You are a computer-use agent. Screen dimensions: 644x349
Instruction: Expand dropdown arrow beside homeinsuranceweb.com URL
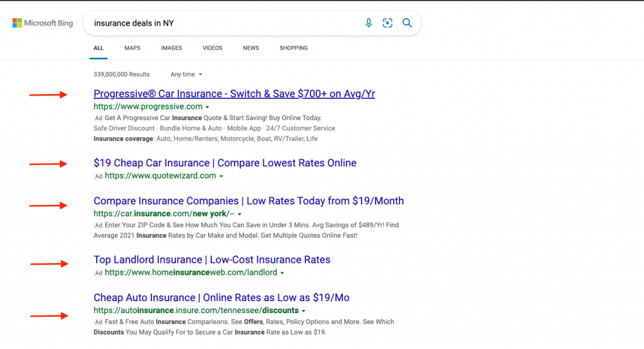[x=282, y=274]
